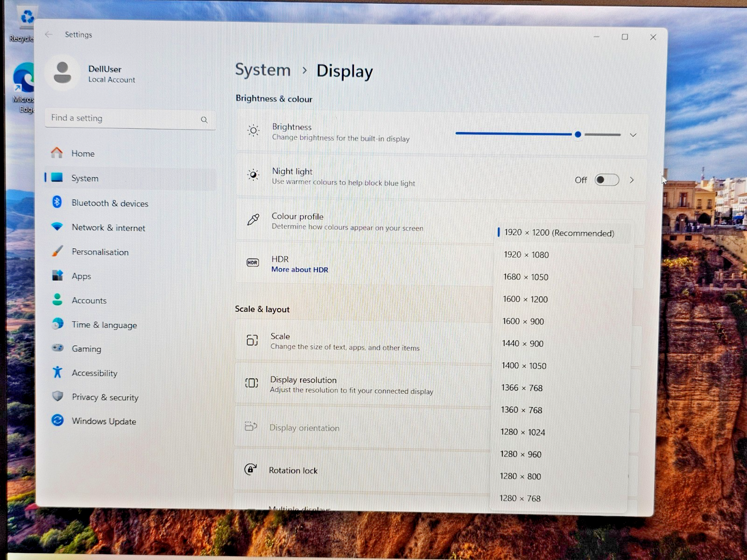The width and height of the screenshot is (747, 560).
Task: Select Apps in the sidebar
Action: click(81, 276)
